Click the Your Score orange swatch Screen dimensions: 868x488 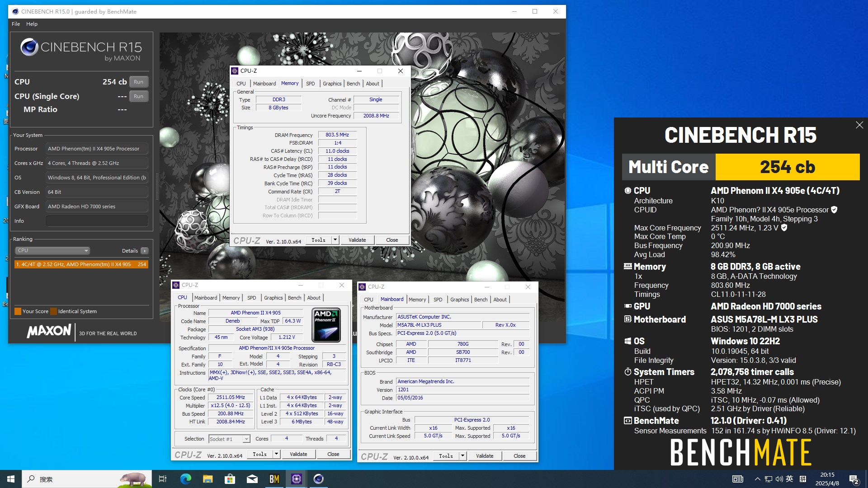pos(18,311)
